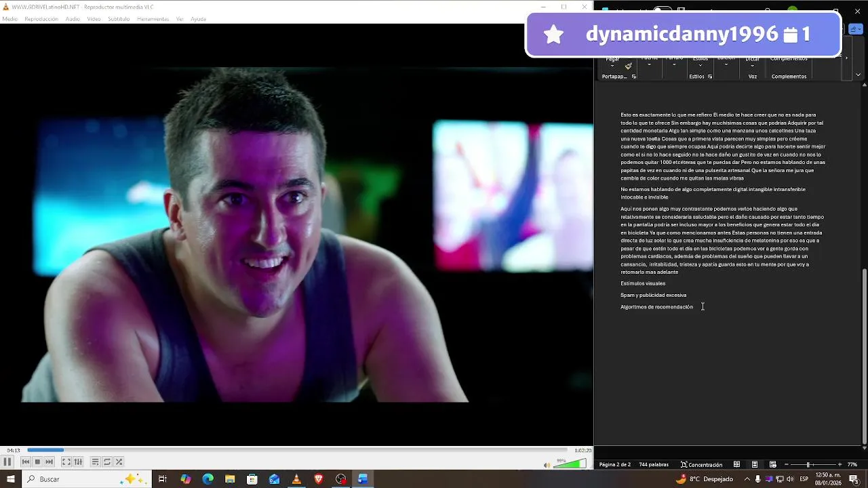
Task: Zoom out with minus button in Word
Action: point(787,464)
